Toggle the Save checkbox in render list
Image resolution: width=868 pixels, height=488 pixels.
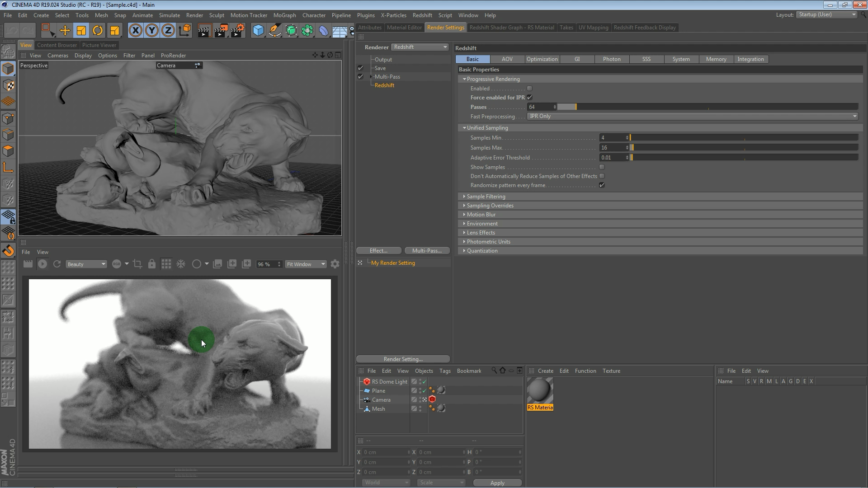tap(360, 68)
